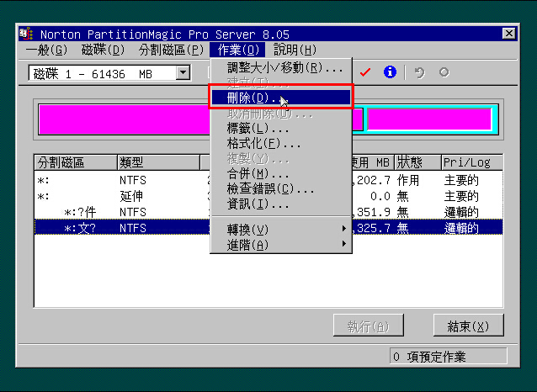
Task: Click 邏輯的 in the *:?件 row
Action: tap(461, 212)
